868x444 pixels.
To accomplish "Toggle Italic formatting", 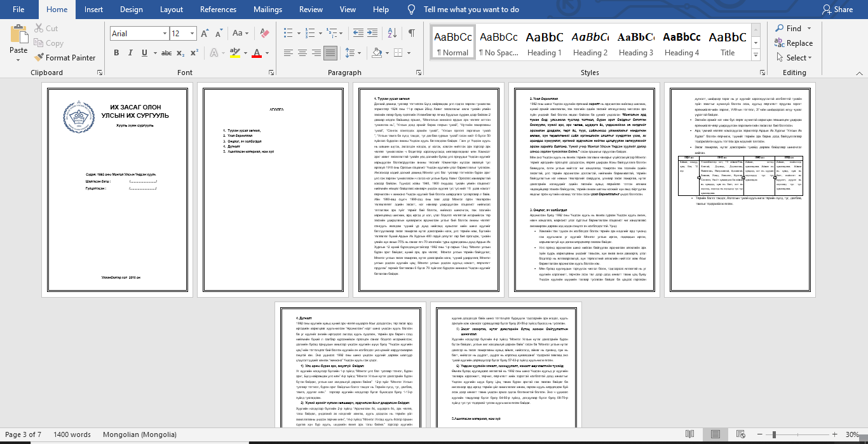I will pyautogui.click(x=132, y=53).
